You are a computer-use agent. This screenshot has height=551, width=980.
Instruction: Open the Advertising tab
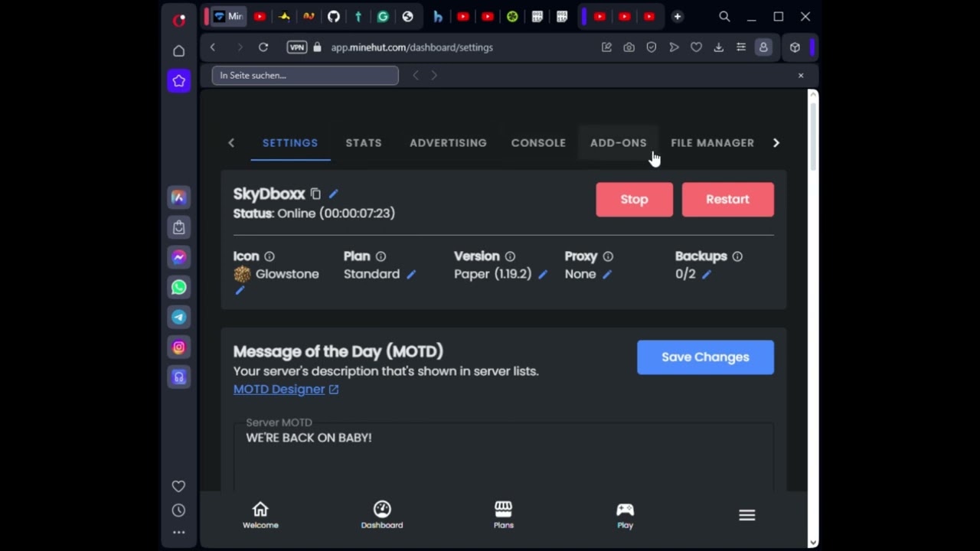448,143
